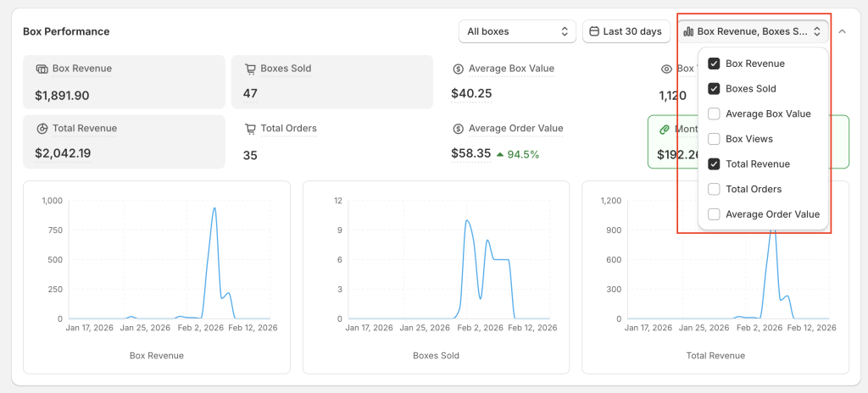Screen dimensions: 868x393
Task: Click the Box Revenue metric card
Action: (124, 82)
